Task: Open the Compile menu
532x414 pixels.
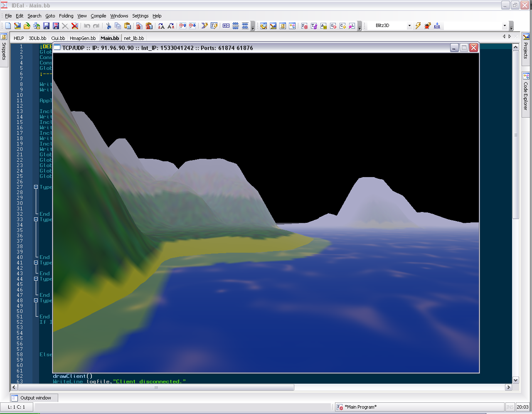Action: pyautogui.click(x=98, y=16)
